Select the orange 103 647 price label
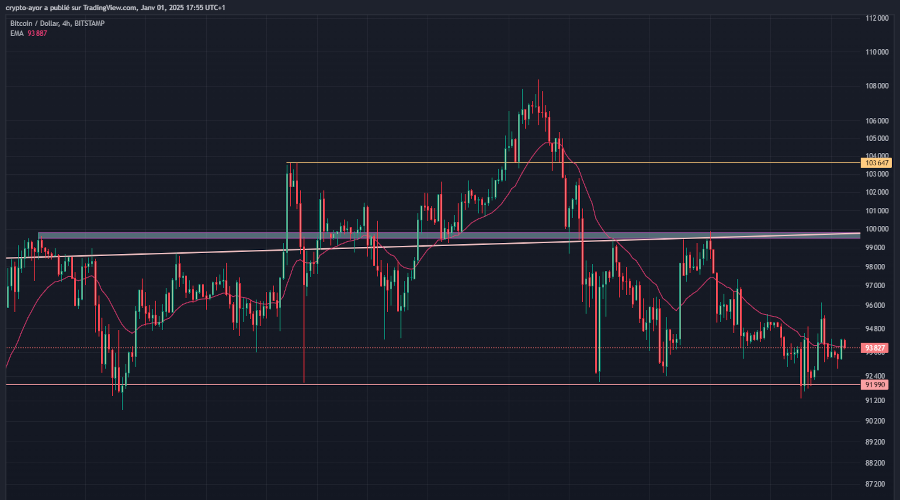 click(875, 162)
